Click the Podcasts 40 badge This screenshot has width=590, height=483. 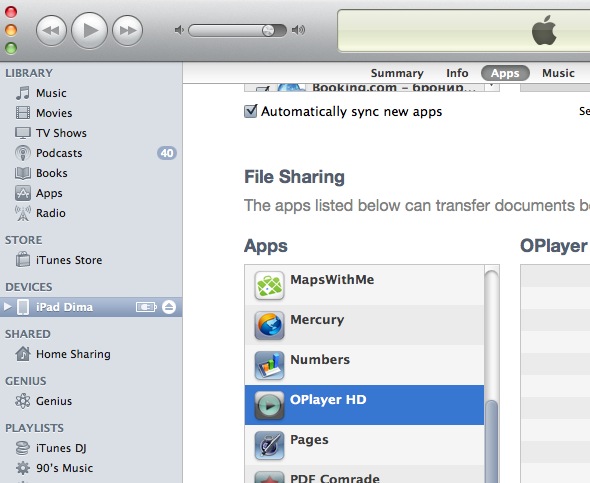(x=167, y=153)
